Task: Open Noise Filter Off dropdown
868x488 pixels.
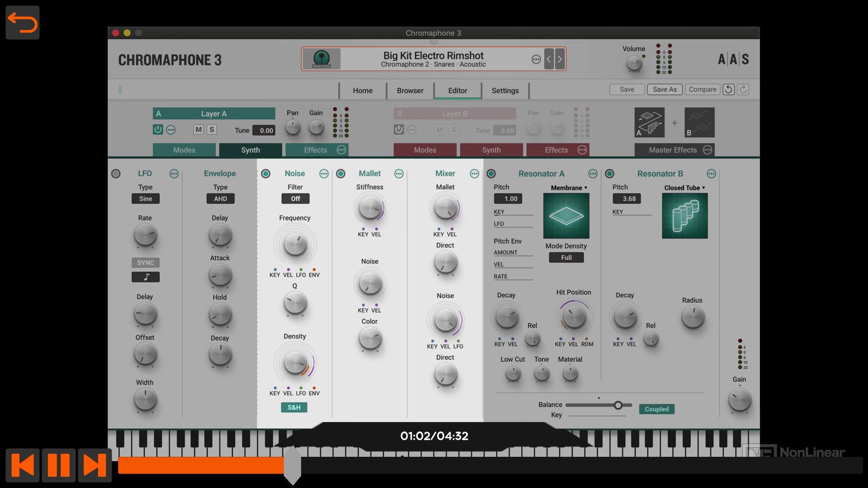Action: (295, 199)
